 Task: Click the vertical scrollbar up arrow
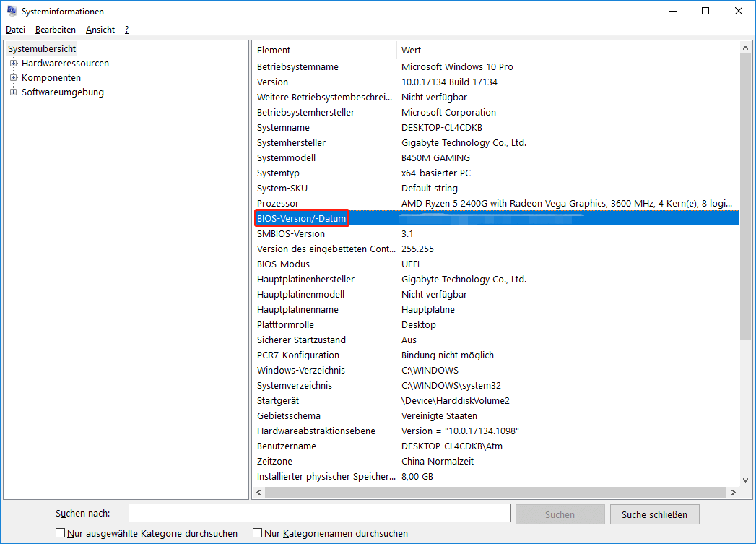point(745,48)
